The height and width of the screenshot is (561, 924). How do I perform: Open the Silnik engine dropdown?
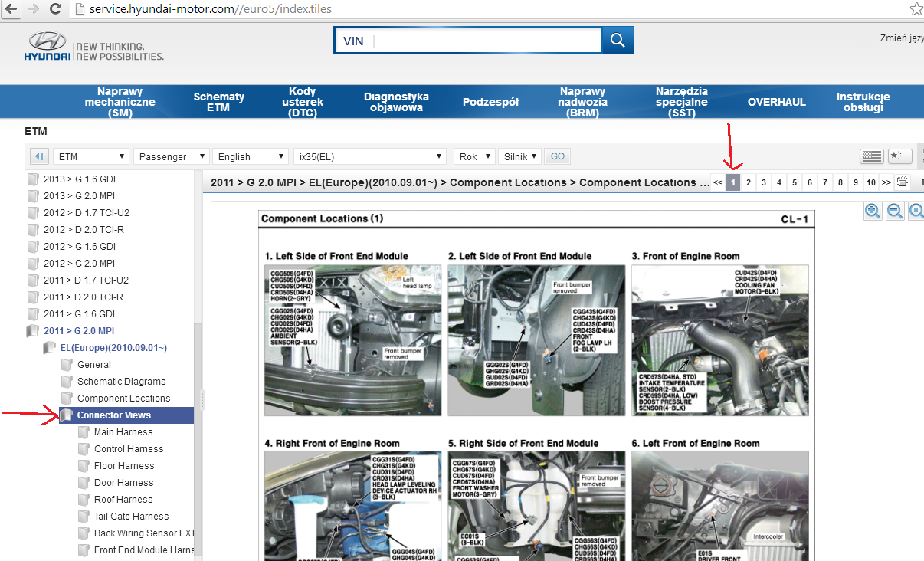pos(520,156)
